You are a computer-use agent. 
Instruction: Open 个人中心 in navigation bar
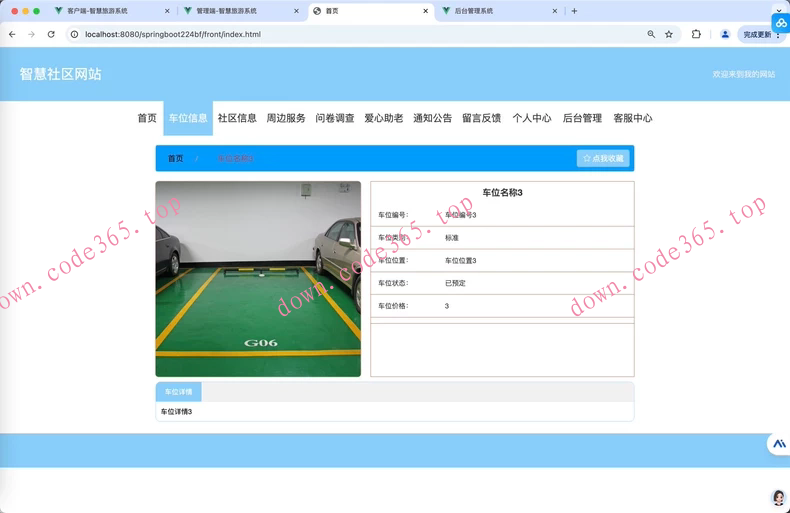[x=532, y=118]
